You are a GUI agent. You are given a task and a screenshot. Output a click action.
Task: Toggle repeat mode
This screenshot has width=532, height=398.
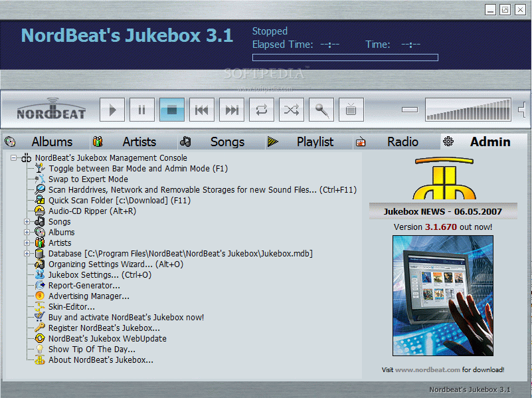tap(262, 110)
